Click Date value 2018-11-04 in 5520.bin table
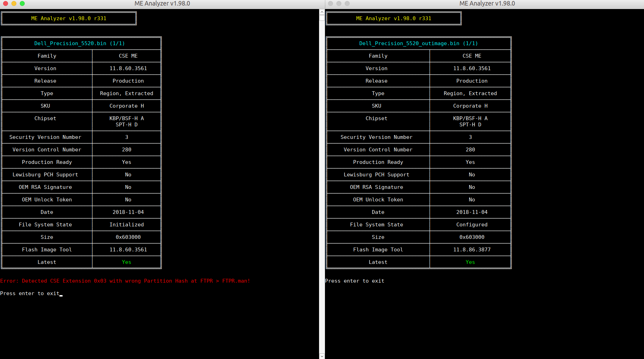This screenshot has height=359, width=644. (x=128, y=212)
